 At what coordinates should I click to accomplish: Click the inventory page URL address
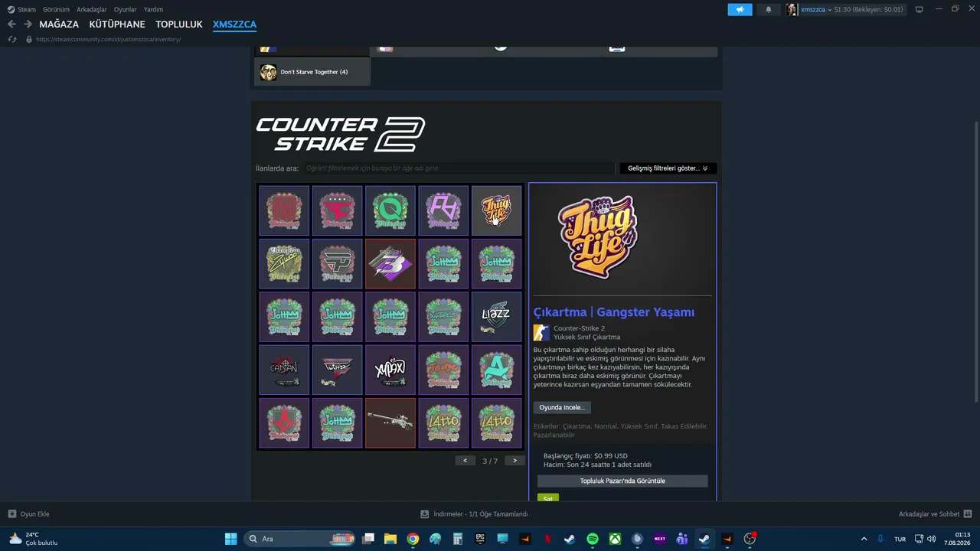(108, 39)
